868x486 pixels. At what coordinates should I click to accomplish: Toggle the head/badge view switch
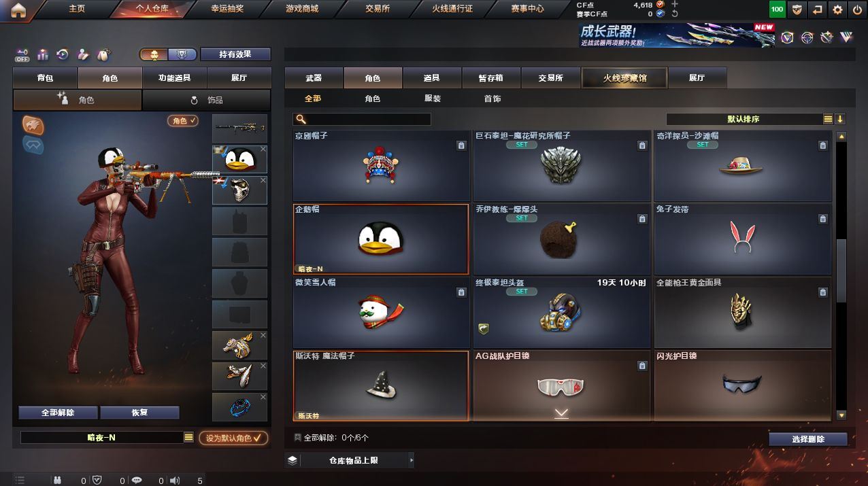coord(168,54)
